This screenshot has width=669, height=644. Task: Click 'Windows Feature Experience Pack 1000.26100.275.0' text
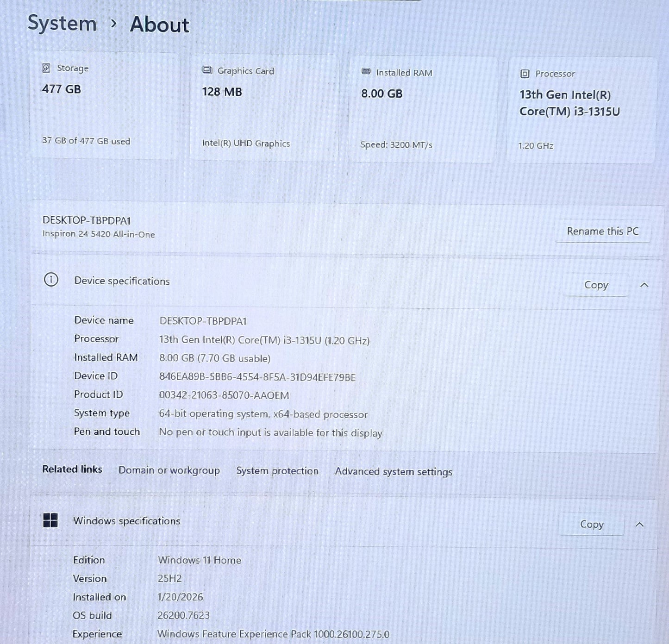(273, 634)
